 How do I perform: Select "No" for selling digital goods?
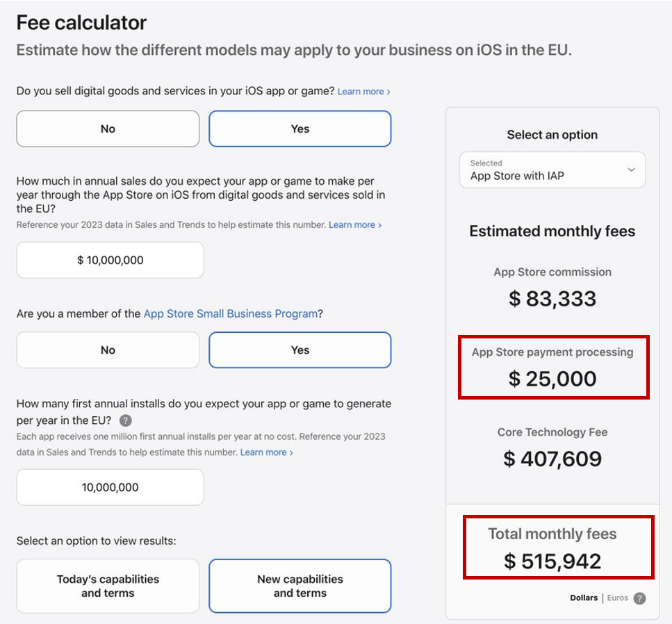click(x=108, y=129)
